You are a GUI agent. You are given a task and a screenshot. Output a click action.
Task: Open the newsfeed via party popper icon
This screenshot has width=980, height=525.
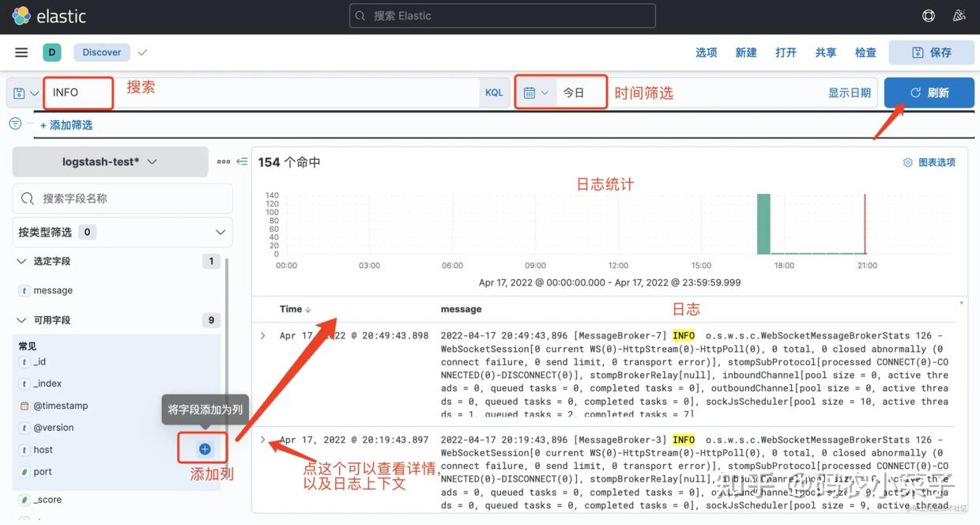pyautogui.click(x=959, y=15)
